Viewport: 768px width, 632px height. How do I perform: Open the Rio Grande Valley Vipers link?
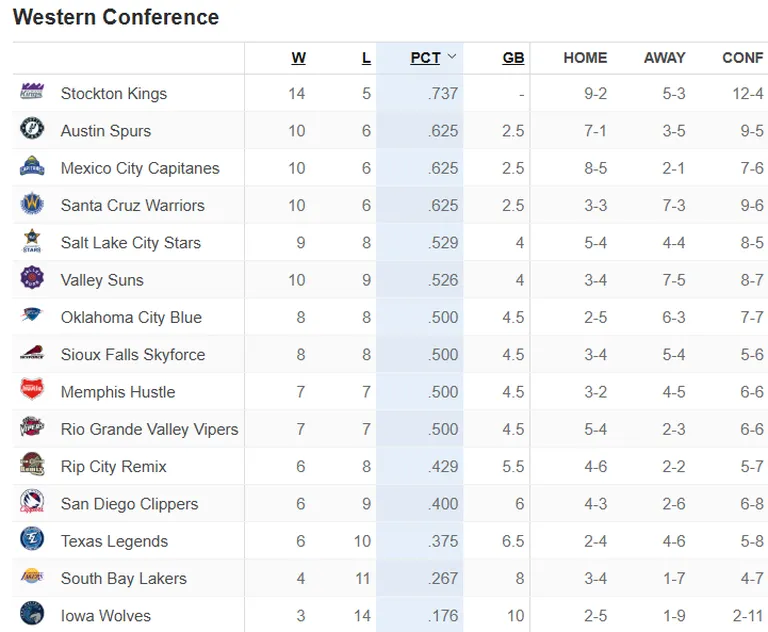[x=149, y=429]
